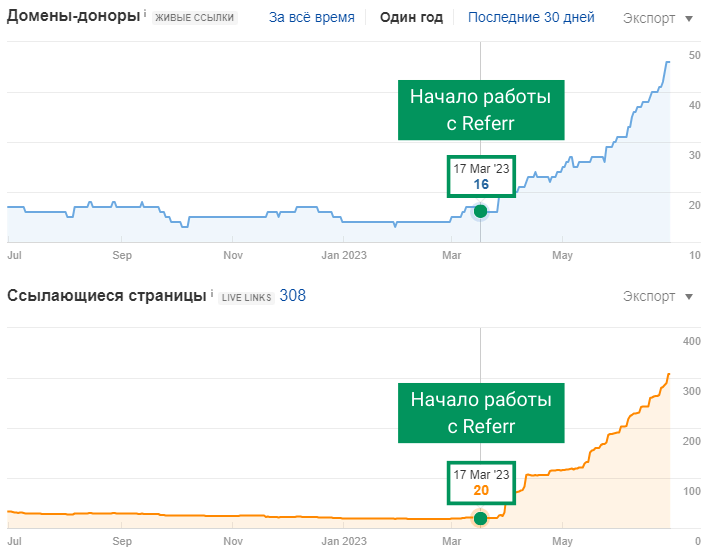The image size is (711, 556).
Task: Click Начало работы с Referr label on pages chart
Action: 480,412
